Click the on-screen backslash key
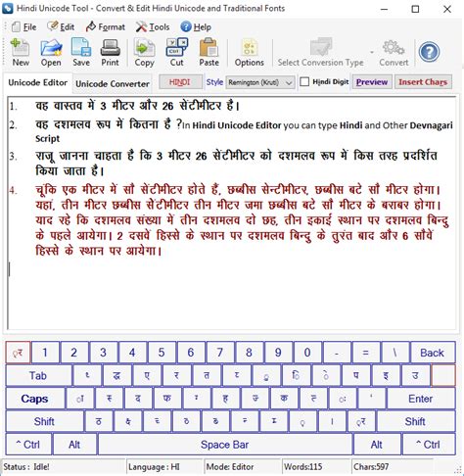464x476 pixels. tap(394, 353)
